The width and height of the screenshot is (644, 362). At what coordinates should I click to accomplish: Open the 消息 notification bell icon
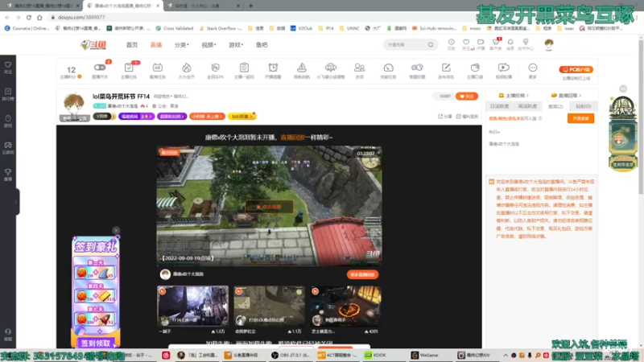pyautogui.click(x=510, y=44)
